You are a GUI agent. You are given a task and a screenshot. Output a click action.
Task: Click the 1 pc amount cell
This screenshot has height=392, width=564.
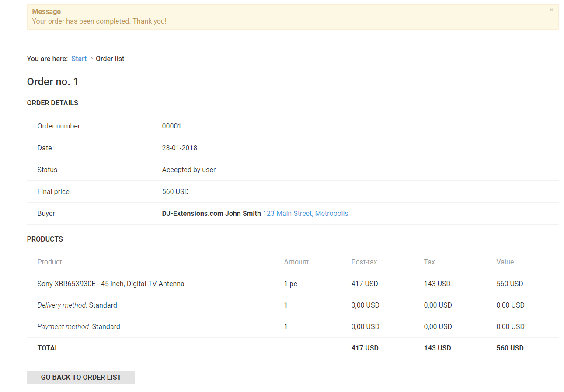pyautogui.click(x=291, y=284)
